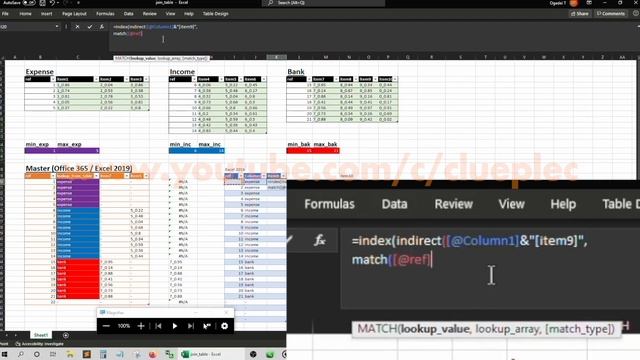Open Name Box dropdown arrow
This screenshot has height=360, width=640.
point(57,27)
